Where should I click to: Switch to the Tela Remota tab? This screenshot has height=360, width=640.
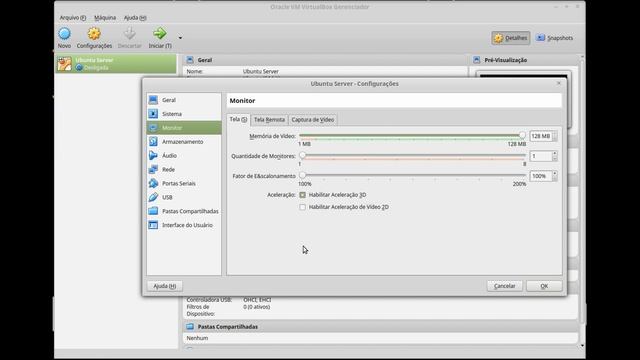269,120
